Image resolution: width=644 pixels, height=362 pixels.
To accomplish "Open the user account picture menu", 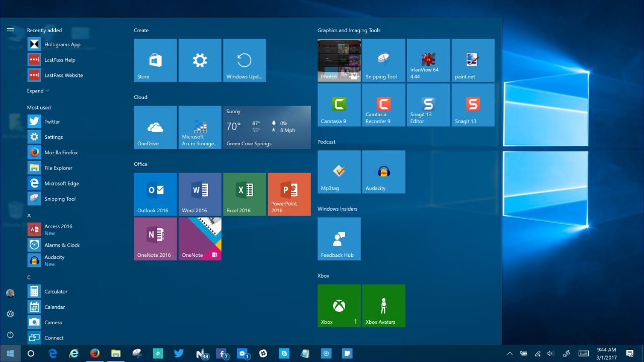I will click(10, 293).
